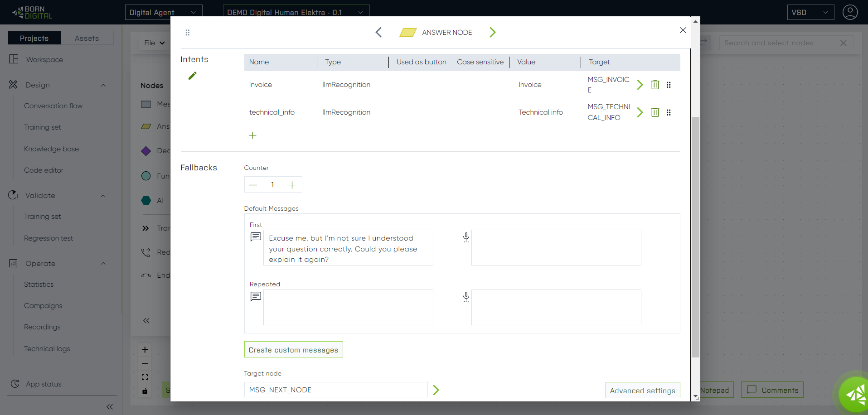Jump to MSG_INVOICE target node arrow

640,85
